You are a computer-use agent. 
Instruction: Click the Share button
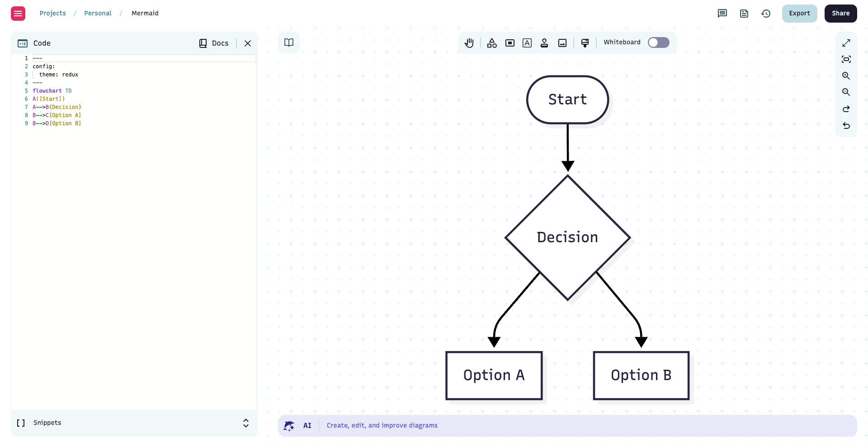(840, 14)
